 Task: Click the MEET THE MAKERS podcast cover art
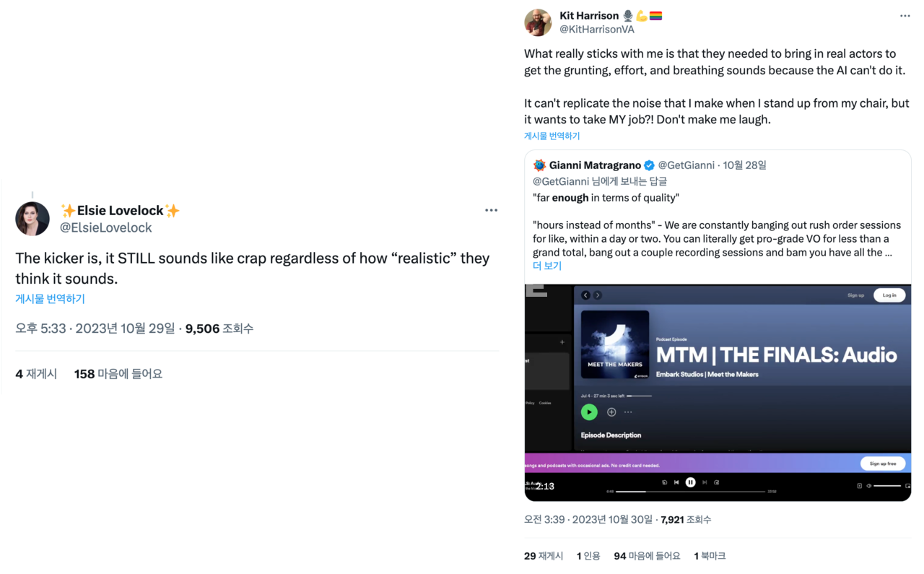pos(614,344)
